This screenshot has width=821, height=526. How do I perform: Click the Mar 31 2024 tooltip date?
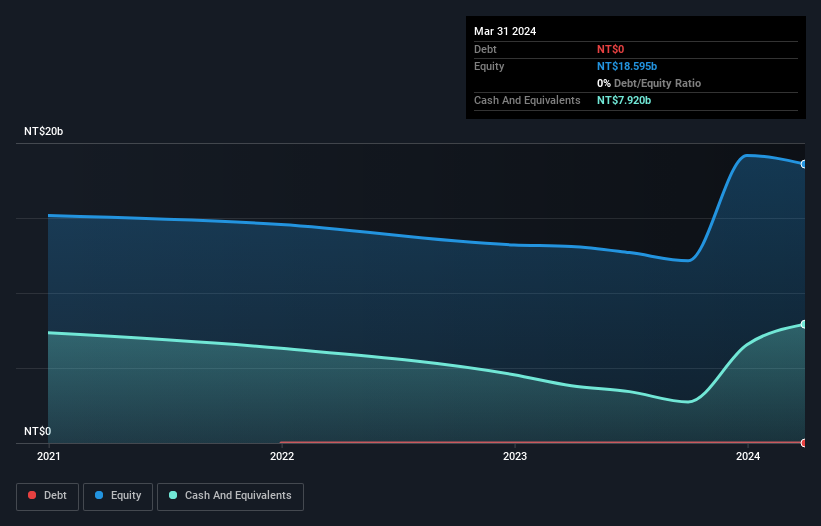point(505,31)
